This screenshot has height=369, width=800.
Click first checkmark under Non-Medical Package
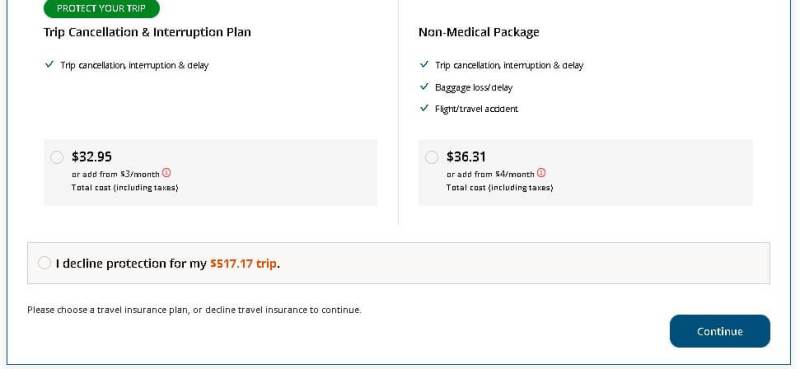pyautogui.click(x=424, y=65)
